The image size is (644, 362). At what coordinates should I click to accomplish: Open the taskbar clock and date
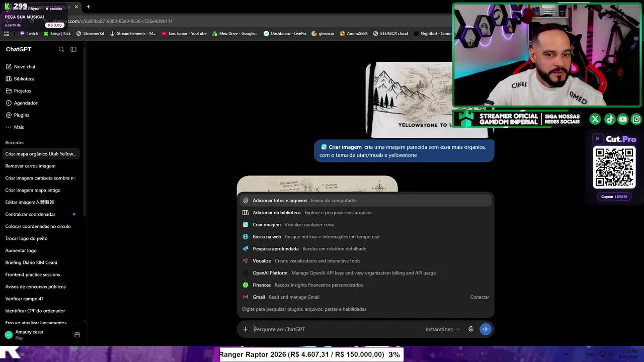[x=629, y=354]
